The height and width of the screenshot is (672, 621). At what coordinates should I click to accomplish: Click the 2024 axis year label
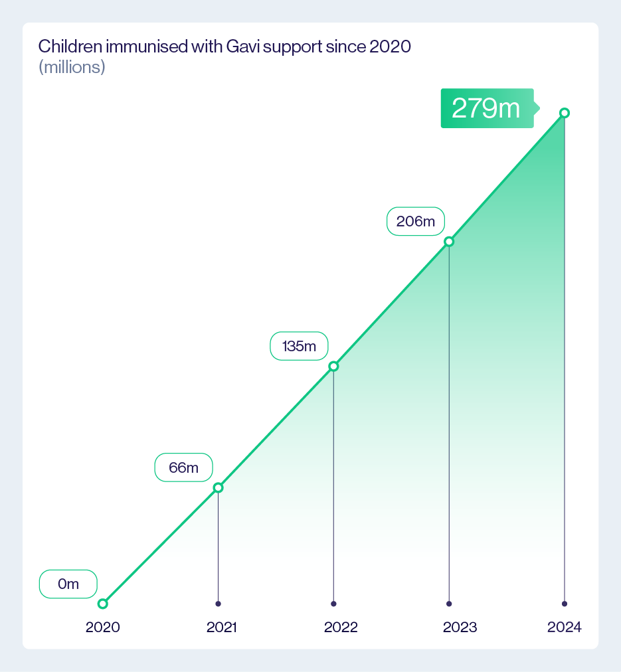565,628
